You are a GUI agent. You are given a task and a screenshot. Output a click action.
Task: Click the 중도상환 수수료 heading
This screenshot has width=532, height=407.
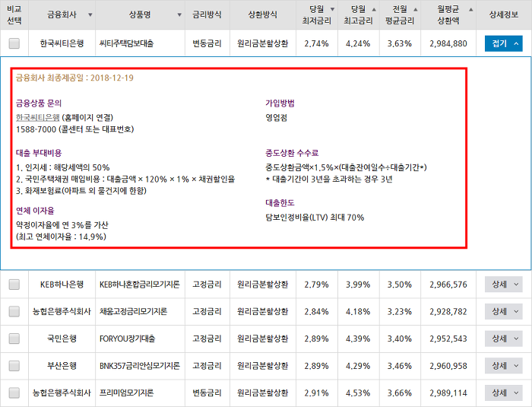click(292, 153)
